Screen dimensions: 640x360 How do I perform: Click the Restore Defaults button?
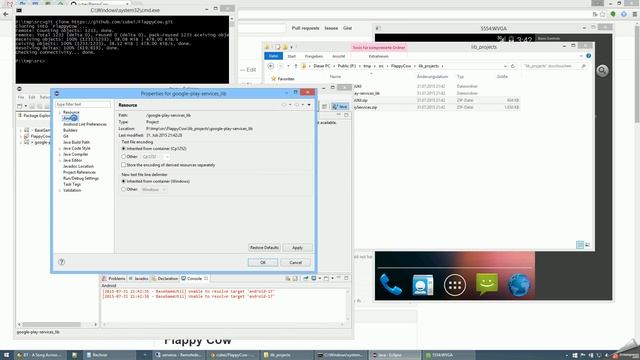[x=264, y=247]
